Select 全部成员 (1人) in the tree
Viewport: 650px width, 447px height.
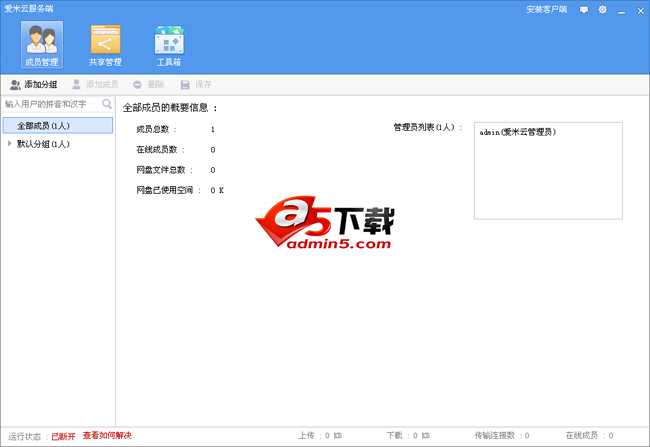click(58, 126)
